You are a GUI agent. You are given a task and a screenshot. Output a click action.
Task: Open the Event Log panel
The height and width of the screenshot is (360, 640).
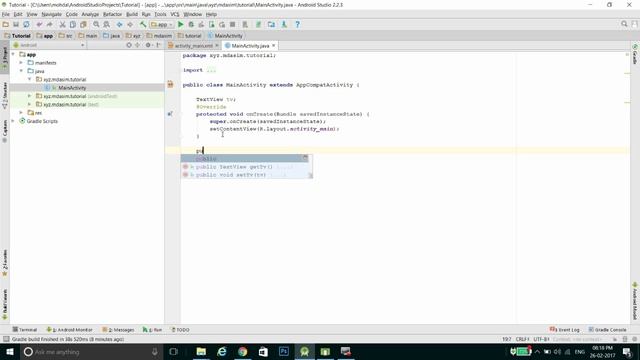click(x=565, y=329)
